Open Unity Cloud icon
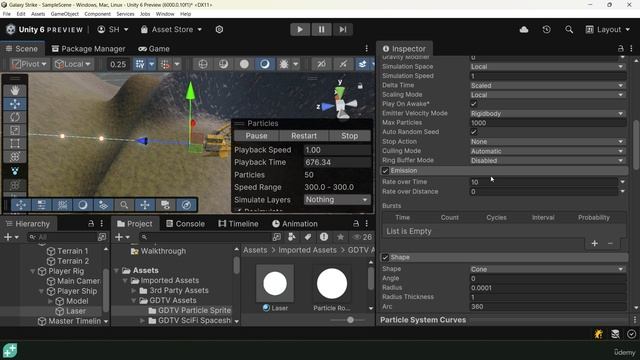 (524, 29)
